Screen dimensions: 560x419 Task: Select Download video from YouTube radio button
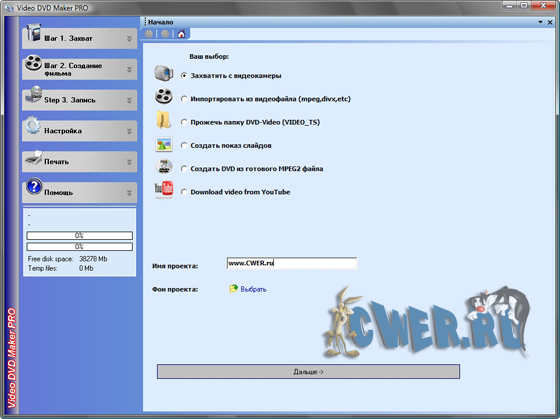[184, 192]
